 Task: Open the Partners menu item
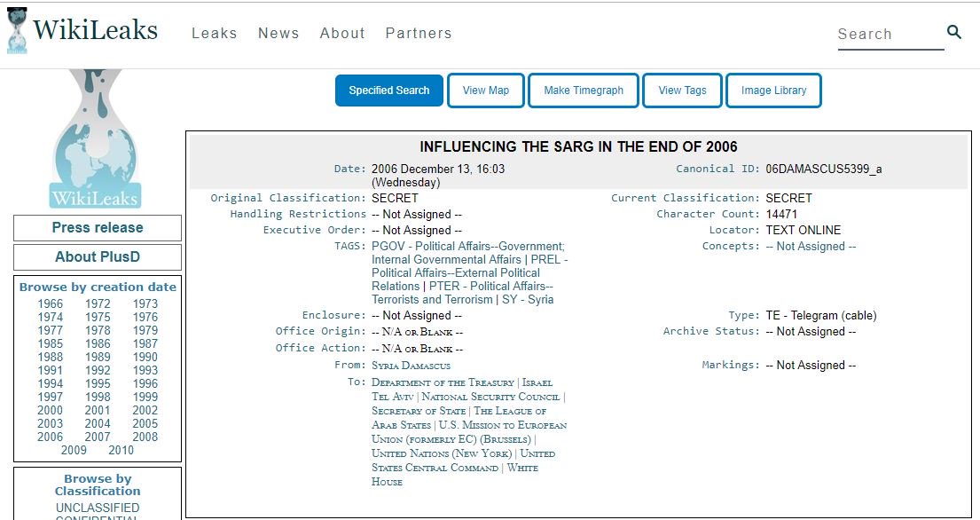[x=419, y=33]
